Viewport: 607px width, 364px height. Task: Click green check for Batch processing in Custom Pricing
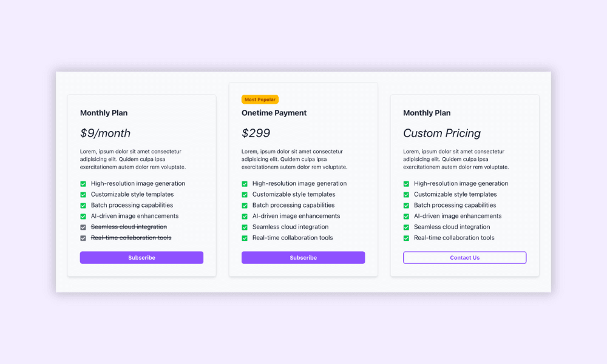pyautogui.click(x=406, y=206)
